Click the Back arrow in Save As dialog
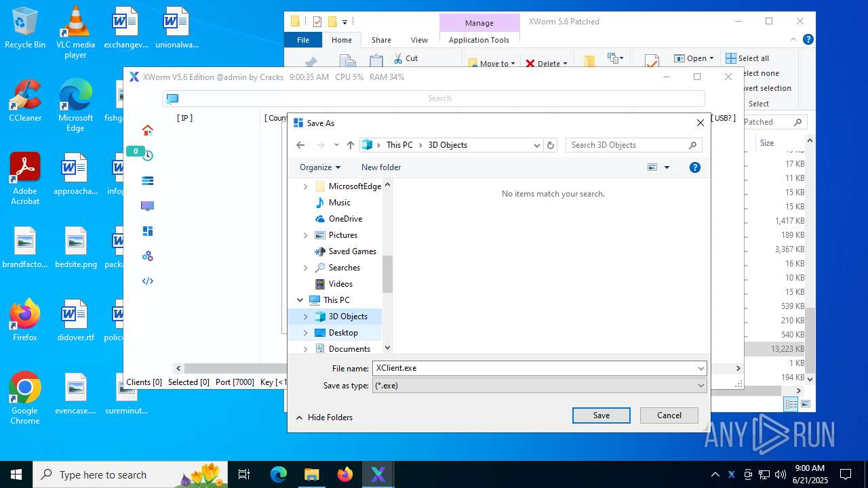868x488 pixels. [300, 145]
